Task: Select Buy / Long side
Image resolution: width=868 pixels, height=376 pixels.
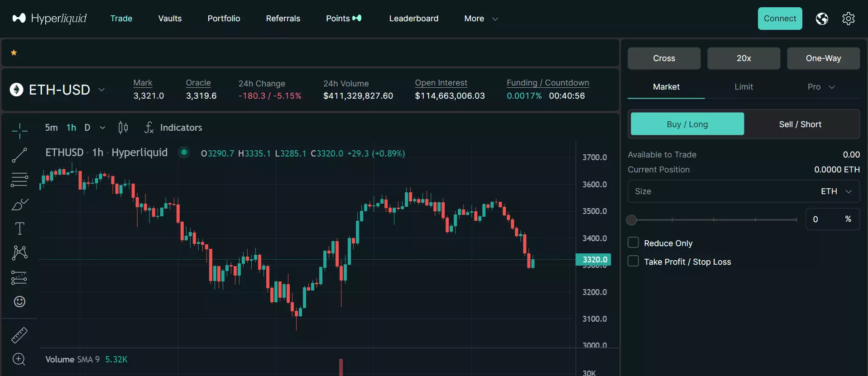Action: coord(687,124)
